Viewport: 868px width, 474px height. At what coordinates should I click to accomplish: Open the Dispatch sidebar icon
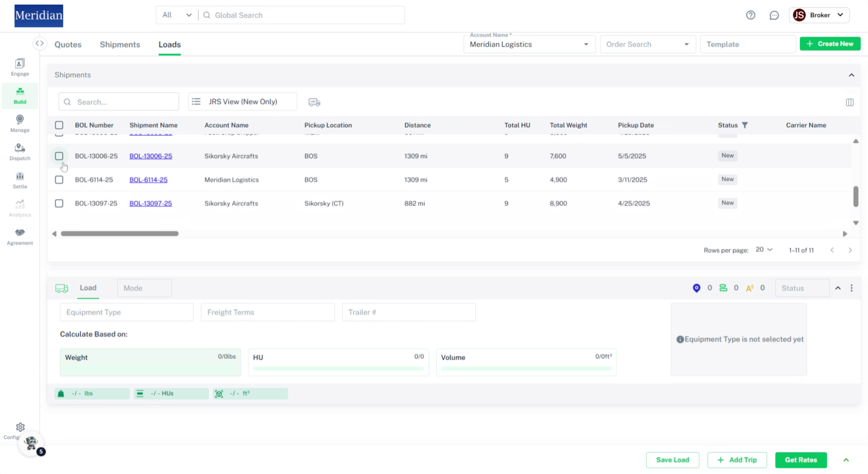click(20, 152)
